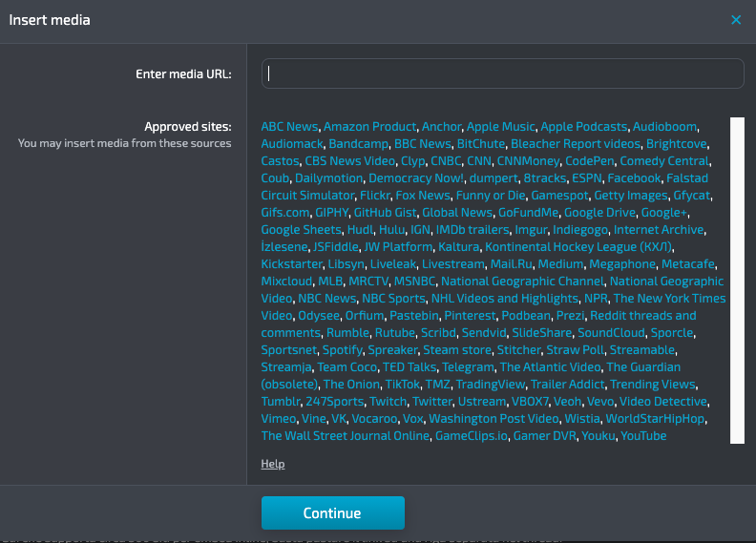Open the NBC Sports link
756x543 pixels.
click(393, 299)
